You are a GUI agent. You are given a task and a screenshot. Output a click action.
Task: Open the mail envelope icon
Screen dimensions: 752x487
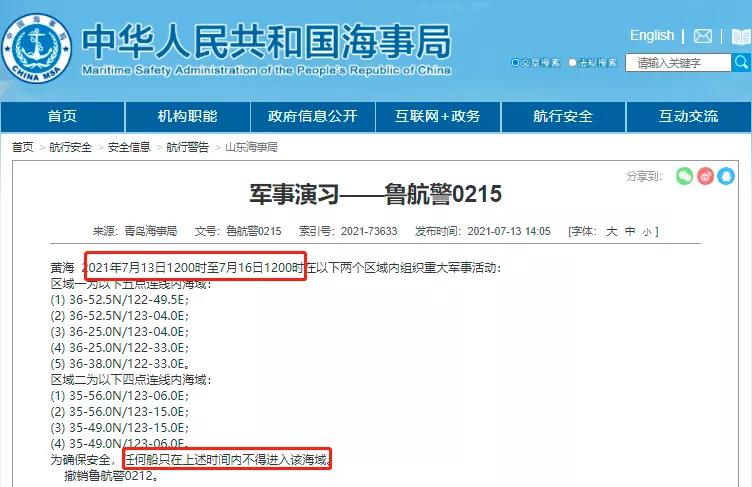(x=703, y=36)
